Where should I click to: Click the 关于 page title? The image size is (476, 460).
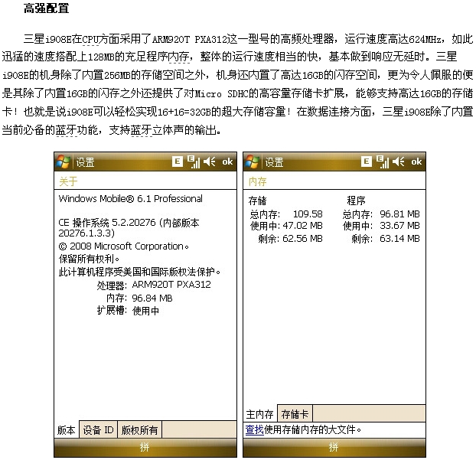tap(68, 181)
